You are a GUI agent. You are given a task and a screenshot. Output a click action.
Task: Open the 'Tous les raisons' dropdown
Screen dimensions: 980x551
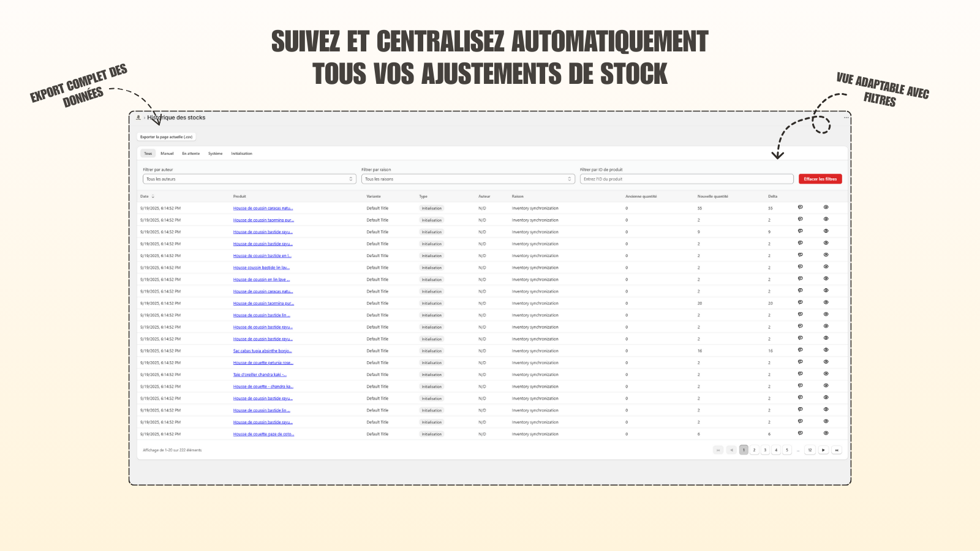[468, 179]
